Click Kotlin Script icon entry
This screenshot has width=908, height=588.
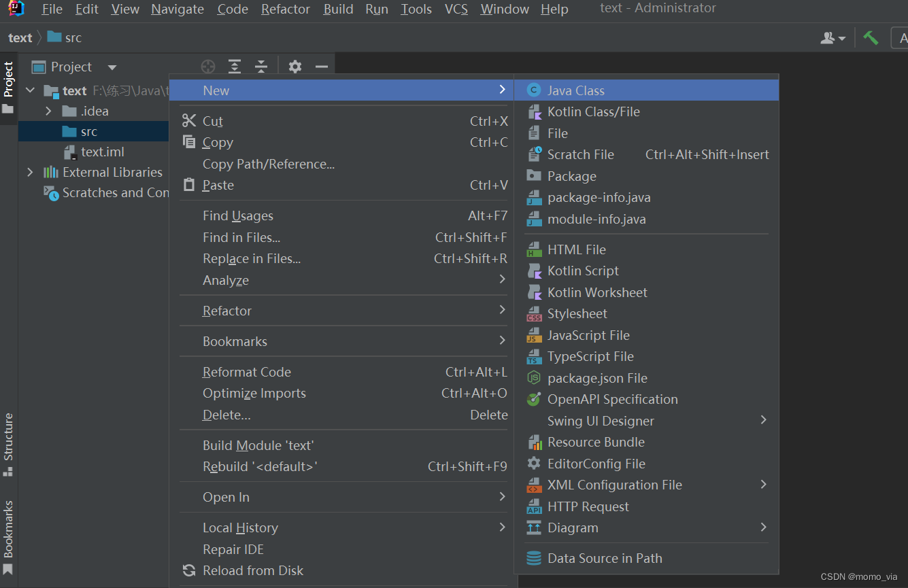pyautogui.click(x=535, y=271)
